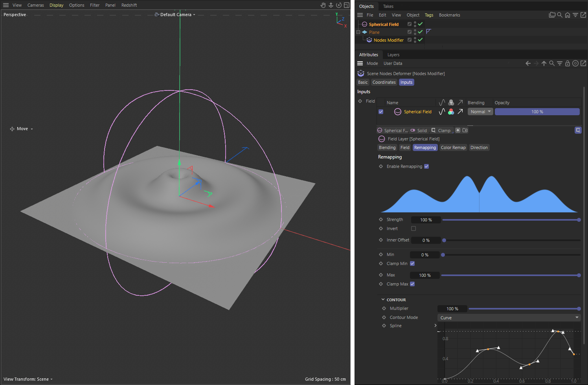This screenshot has height=385, width=588.
Task: Click the Spherical Field color remap icon
Action: pos(451,112)
